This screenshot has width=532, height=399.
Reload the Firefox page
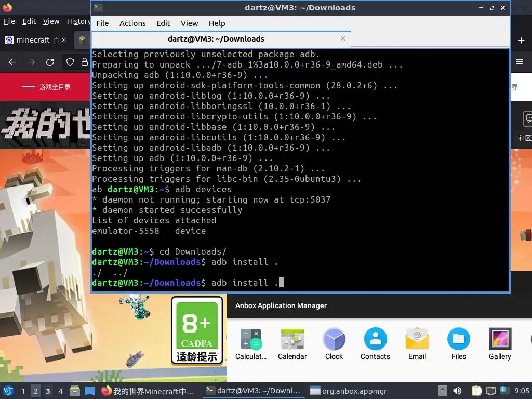[50, 62]
